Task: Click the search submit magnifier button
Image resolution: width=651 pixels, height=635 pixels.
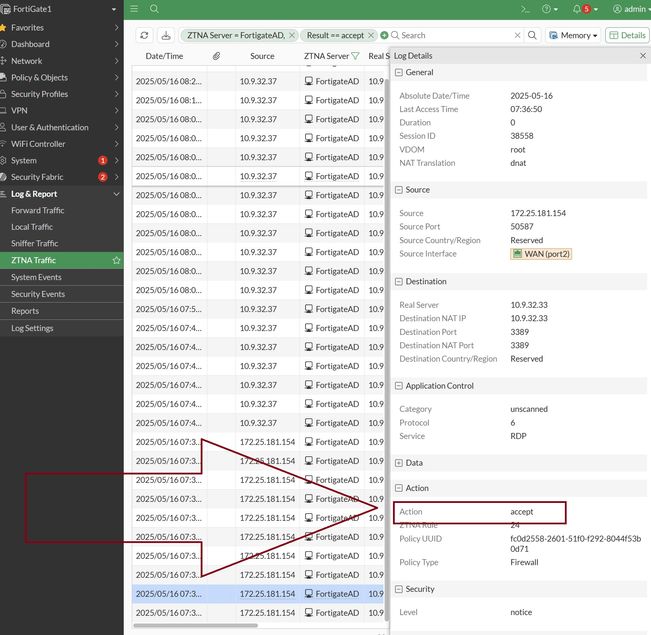Action: [x=532, y=35]
